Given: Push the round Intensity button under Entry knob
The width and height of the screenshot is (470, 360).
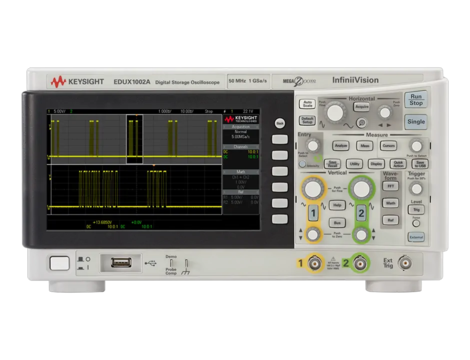Looking at the screenshot, I should [302, 164].
